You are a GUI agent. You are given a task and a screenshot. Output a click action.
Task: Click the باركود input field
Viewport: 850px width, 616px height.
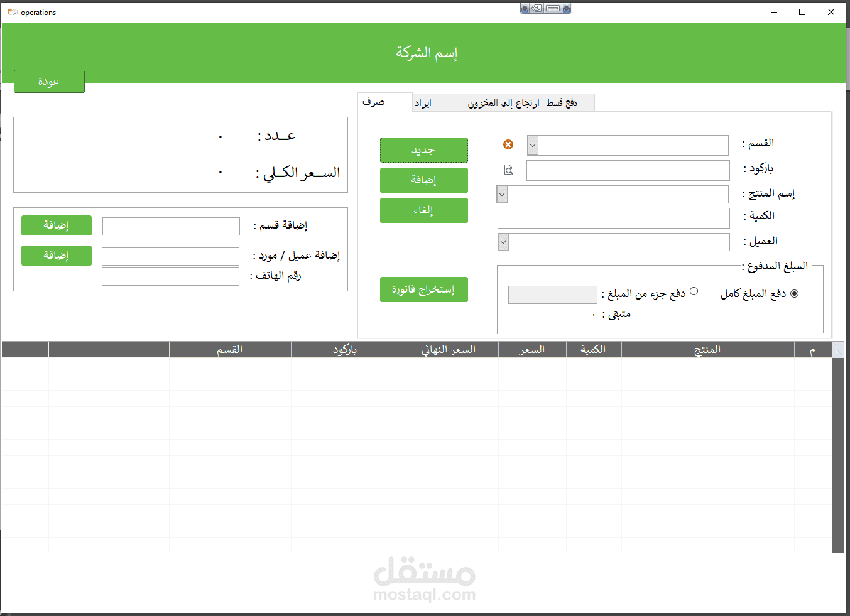pyautogui.click(x=628, y=170)
